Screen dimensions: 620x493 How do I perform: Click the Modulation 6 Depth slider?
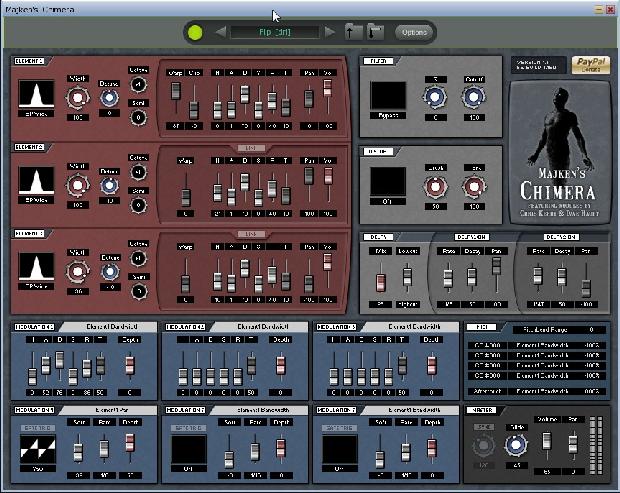tap(431, 448)
